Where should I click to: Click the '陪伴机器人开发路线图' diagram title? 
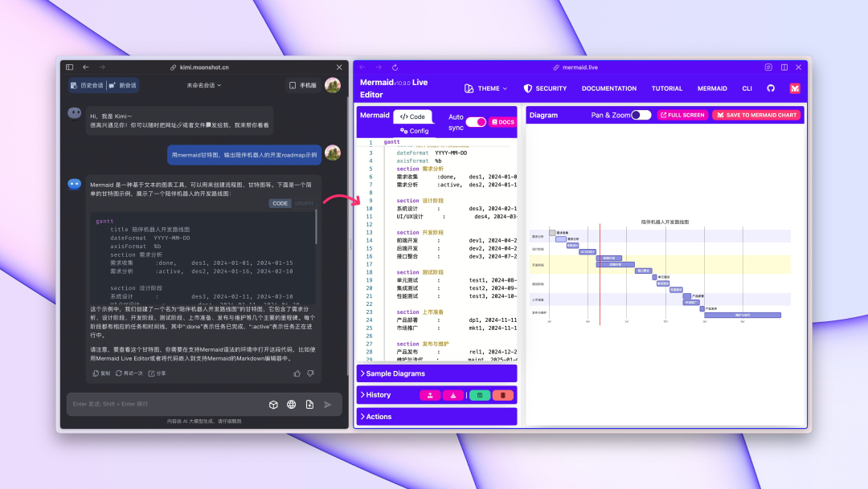pos(665,222)
